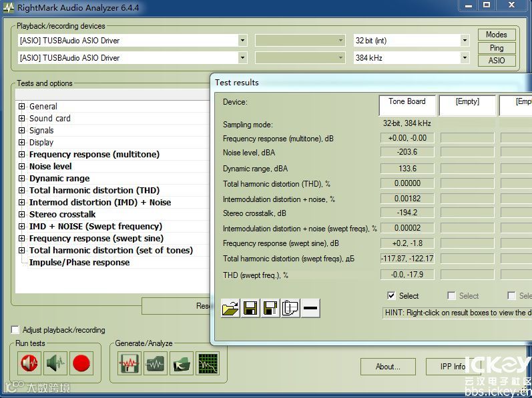
Task: Run playback-only test with speaker icon
Action: [x=29, y=363]
